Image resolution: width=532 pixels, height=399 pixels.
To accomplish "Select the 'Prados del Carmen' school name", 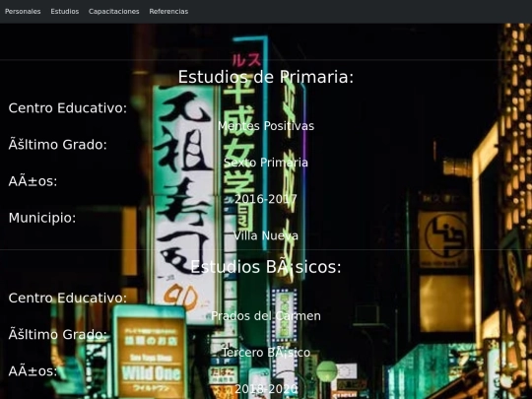I will pyautogui.click(x=266, y=316).
